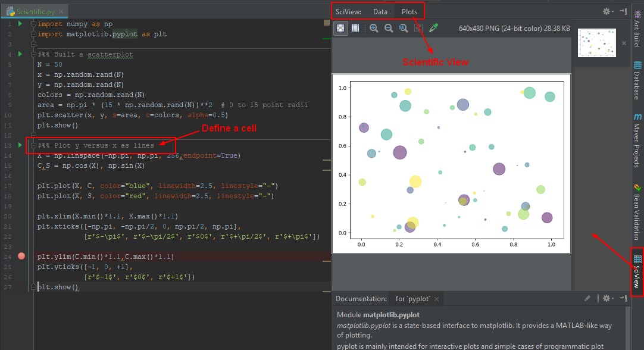Open the Plots panel settings gear menu
Image resolution: width=644 pixels, height=350 pixels.
[x=606, y=11]
